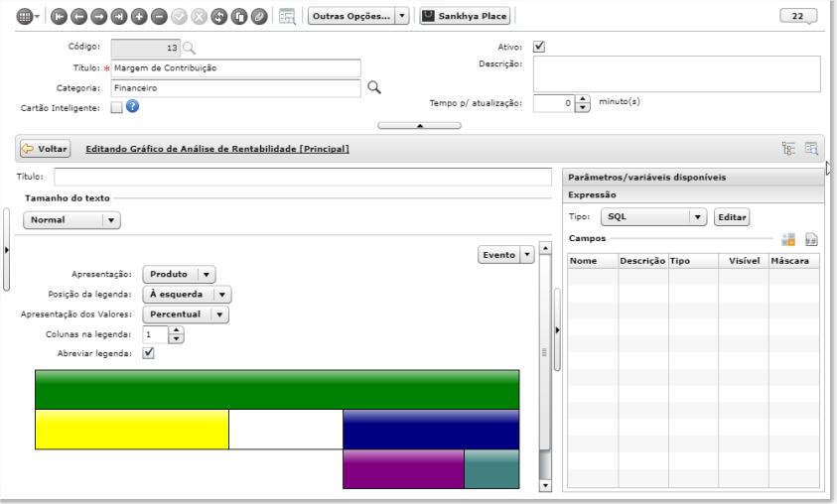Toggle the Ativo checkbox

point(539,47)
